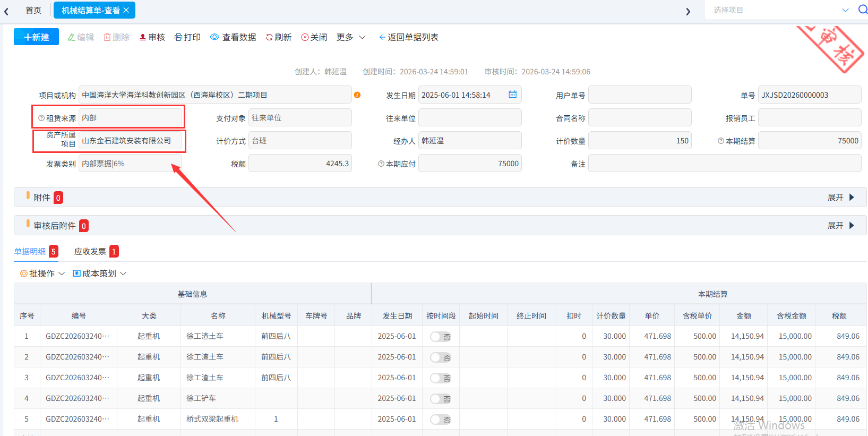Viewport: 868px width, 436px height.
Task: Click the 合同名称 field
Action: (x=640, y=118)
